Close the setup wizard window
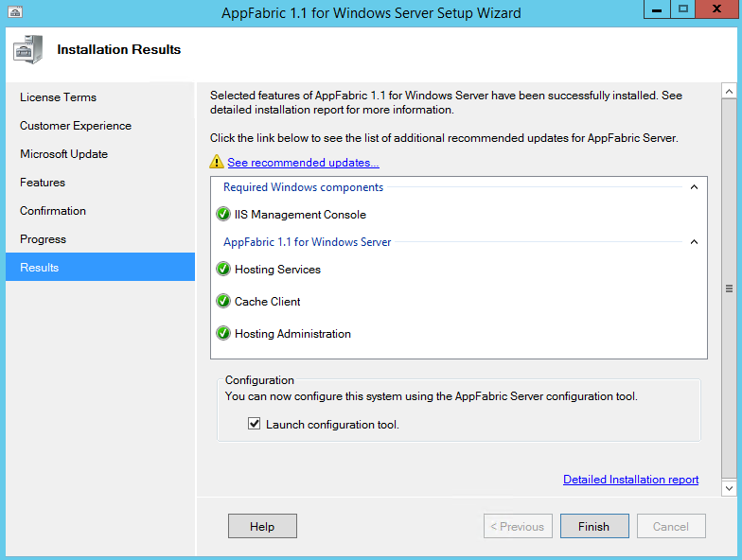This screenshot has height=560, width=742. tap(716, 9)
